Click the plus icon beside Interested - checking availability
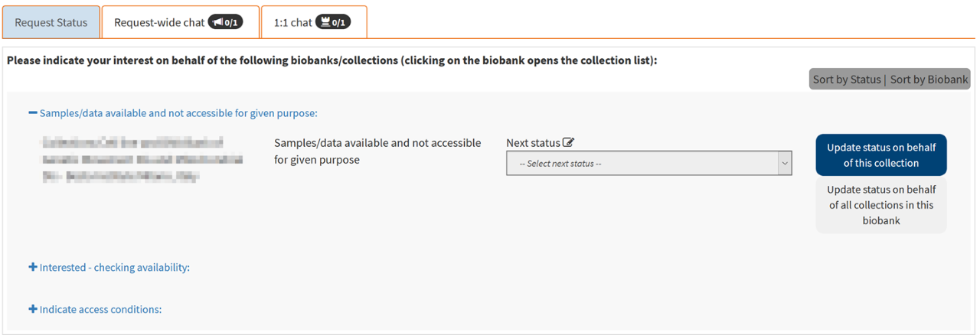The height and width of the screenshot is (335, 980). [x=33, y=268]
